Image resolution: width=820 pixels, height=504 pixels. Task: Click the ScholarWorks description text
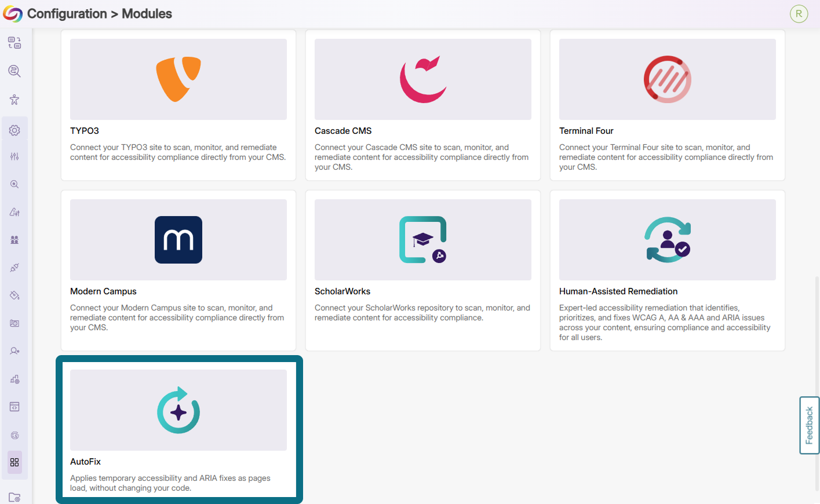422,313
